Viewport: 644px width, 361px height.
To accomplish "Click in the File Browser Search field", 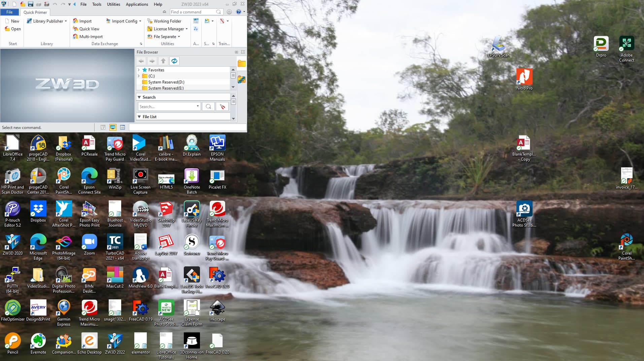I will click(x=167, y=107).
